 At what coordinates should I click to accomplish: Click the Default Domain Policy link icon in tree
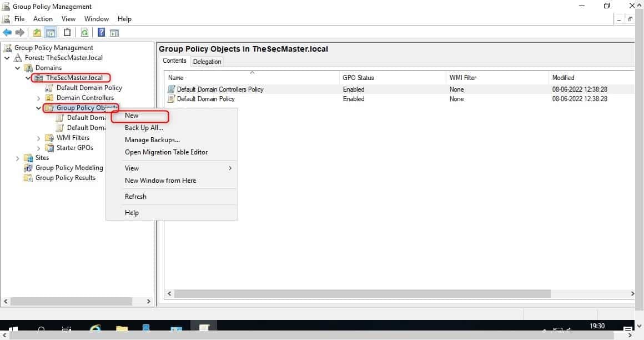coord(49,88)
